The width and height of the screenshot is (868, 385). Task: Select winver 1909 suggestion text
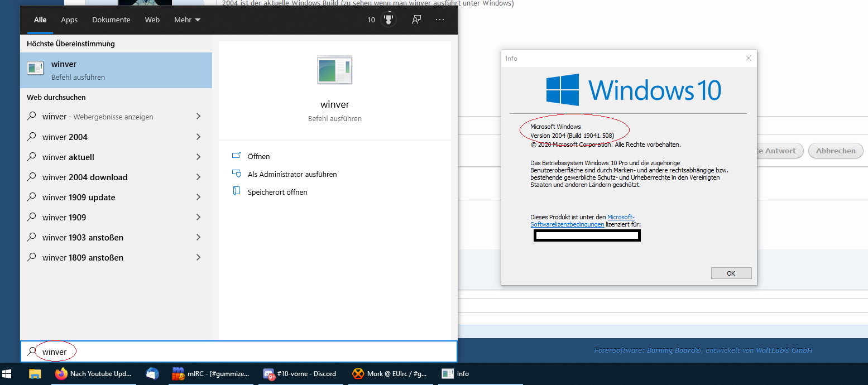(x=64, y=217)
